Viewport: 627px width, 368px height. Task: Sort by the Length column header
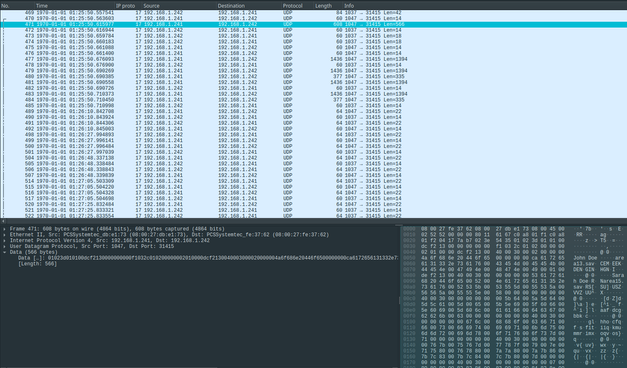pyautogui.click(x=328, y=6)
